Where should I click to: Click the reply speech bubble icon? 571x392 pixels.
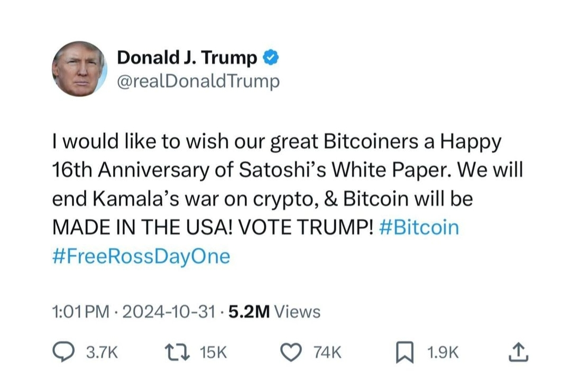[65, 352]
